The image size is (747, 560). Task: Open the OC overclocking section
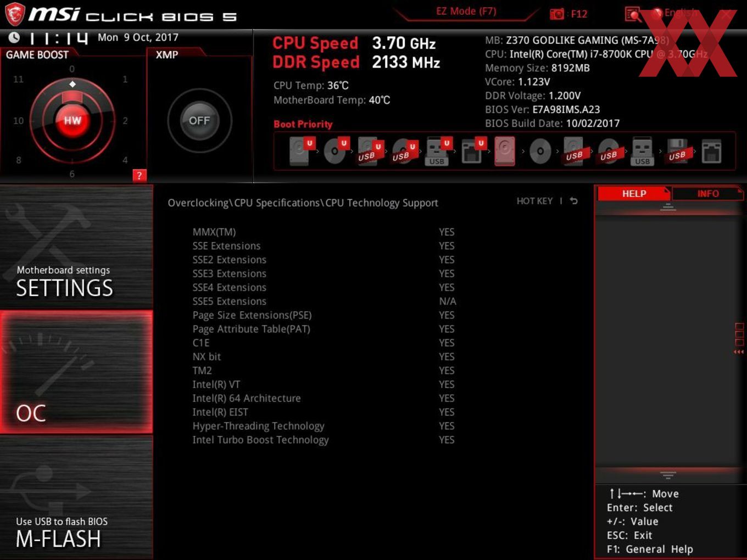click(76, 372)
